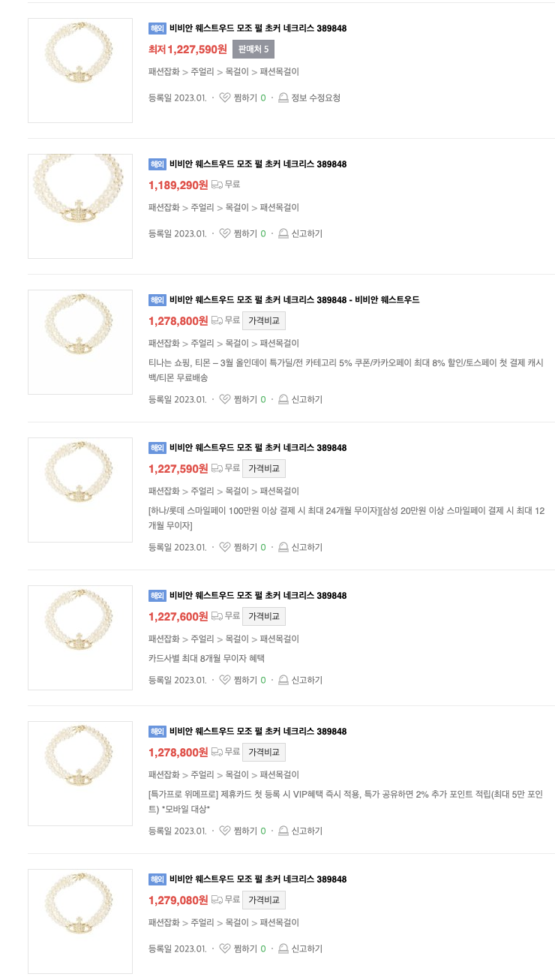Open 가격비교 for the 1,227,600원 listing

click(263, 617)
